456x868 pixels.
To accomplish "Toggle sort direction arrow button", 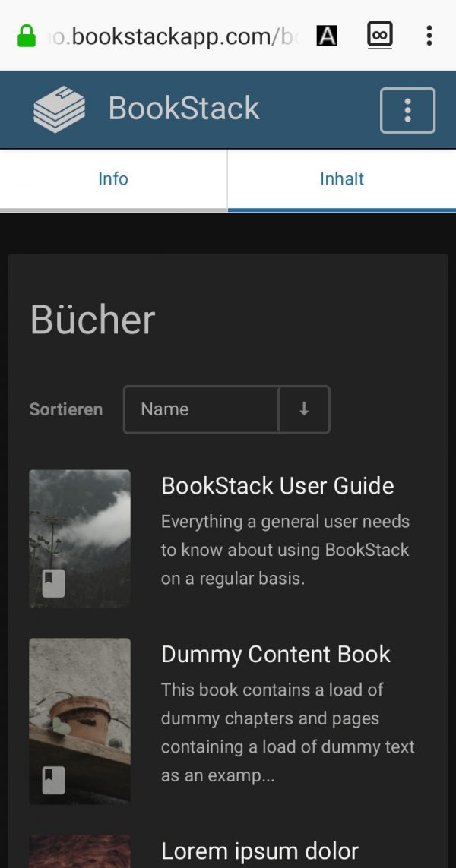I will pyautogui.click(x=304, y=409).
